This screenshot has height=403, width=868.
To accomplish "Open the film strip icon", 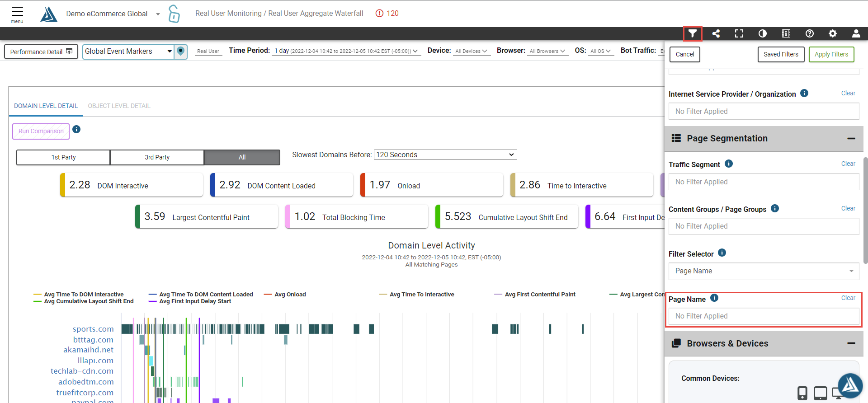I will (x=786, y=33).
